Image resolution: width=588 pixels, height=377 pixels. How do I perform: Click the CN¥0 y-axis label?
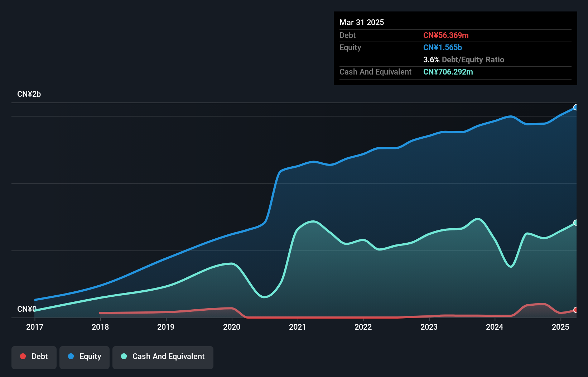[27, 309]
